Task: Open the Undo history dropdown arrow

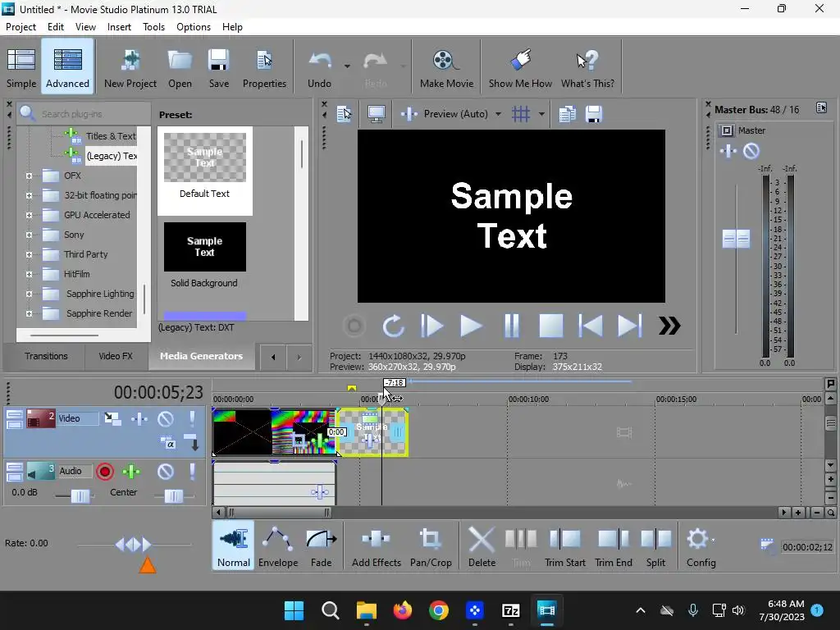Action: tap(347, 66)
